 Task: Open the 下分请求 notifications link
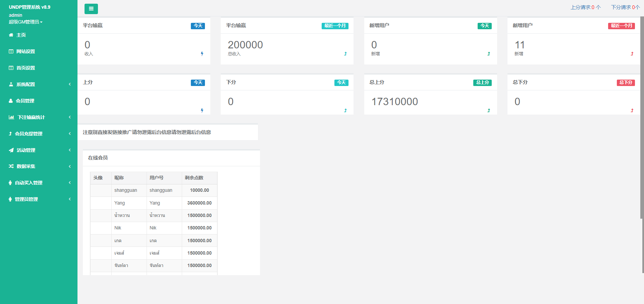(x=625, y=7)
